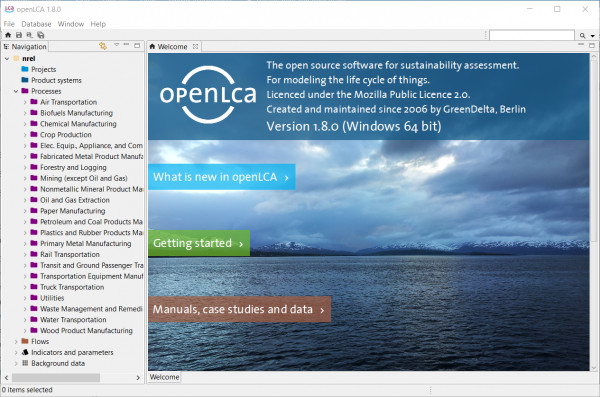Viewport: 600px width, 397px height.
Task: Click the Save As toolbar icon
Action: (x=29, y=35)
